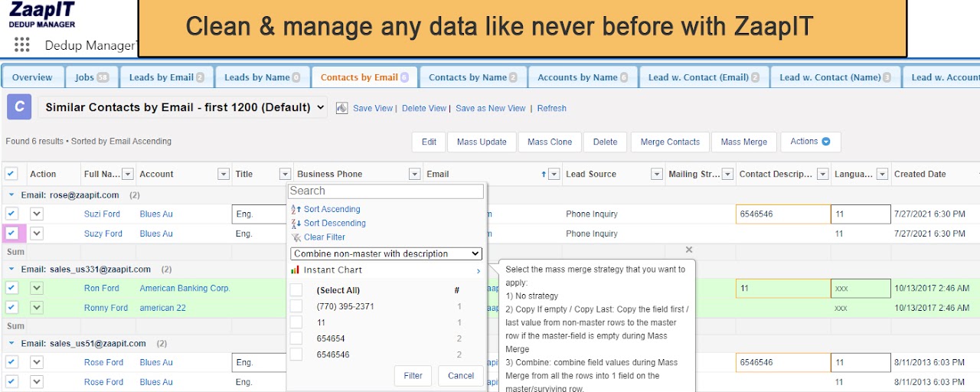The image size is (980, 392).
Task: Switch to the Lead w. Contact (Email) tab
Action: (703, 77)
